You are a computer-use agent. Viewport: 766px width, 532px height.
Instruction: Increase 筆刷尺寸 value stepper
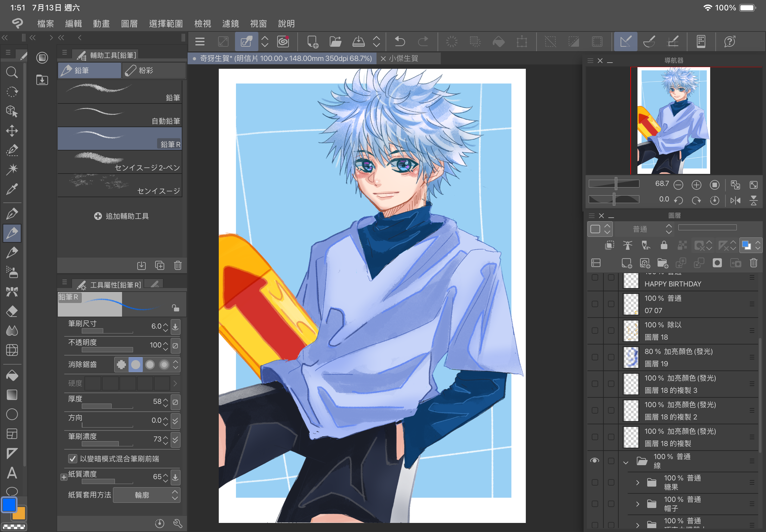166,324
